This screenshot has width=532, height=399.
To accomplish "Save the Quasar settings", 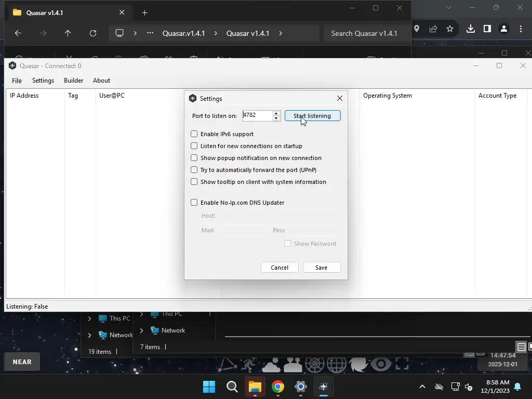I will [x=321, y=268].
